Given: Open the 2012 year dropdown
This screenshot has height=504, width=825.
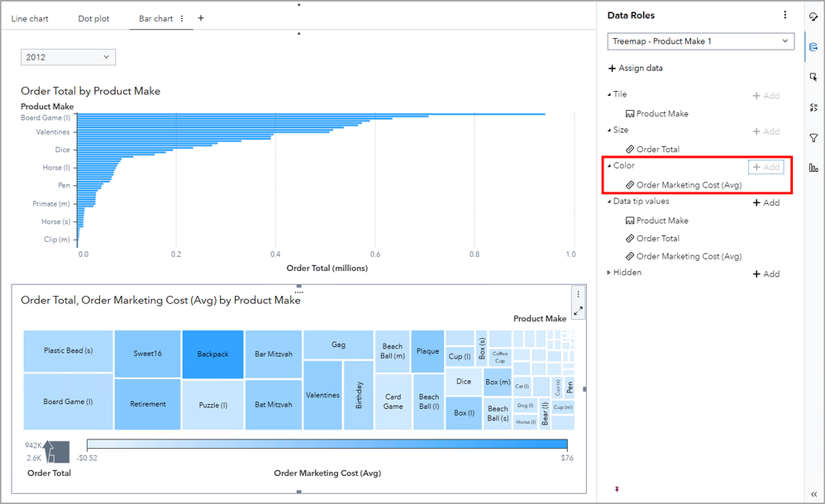Looking at the screenshot, I should 68,57.
